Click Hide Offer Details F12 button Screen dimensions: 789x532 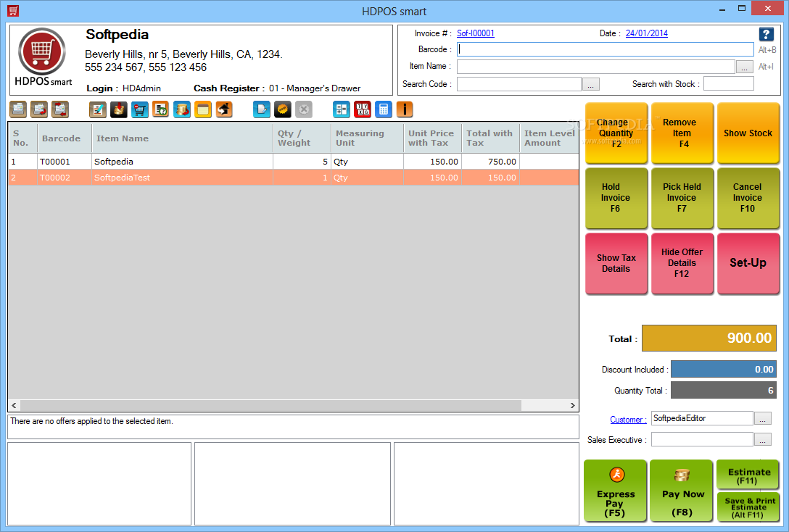point(682,263)
